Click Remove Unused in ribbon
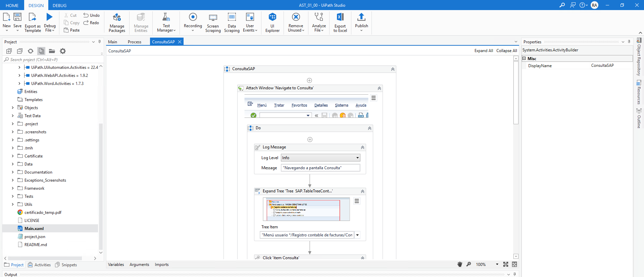 tap(296, 22)
